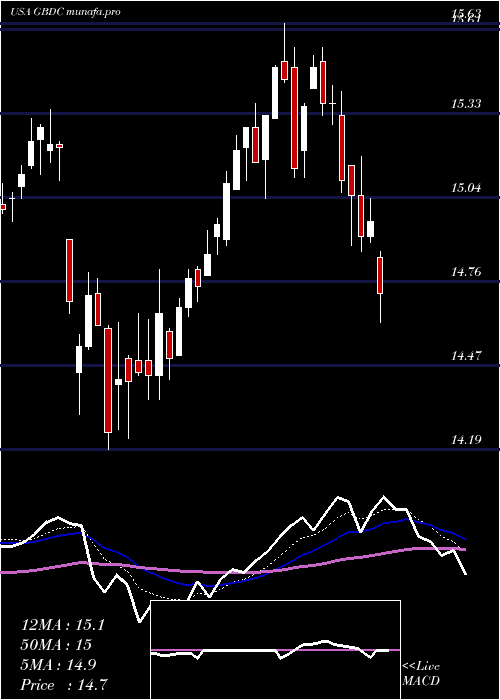
Task: Click the 14.19 price level label
Action: coord(466,440)
